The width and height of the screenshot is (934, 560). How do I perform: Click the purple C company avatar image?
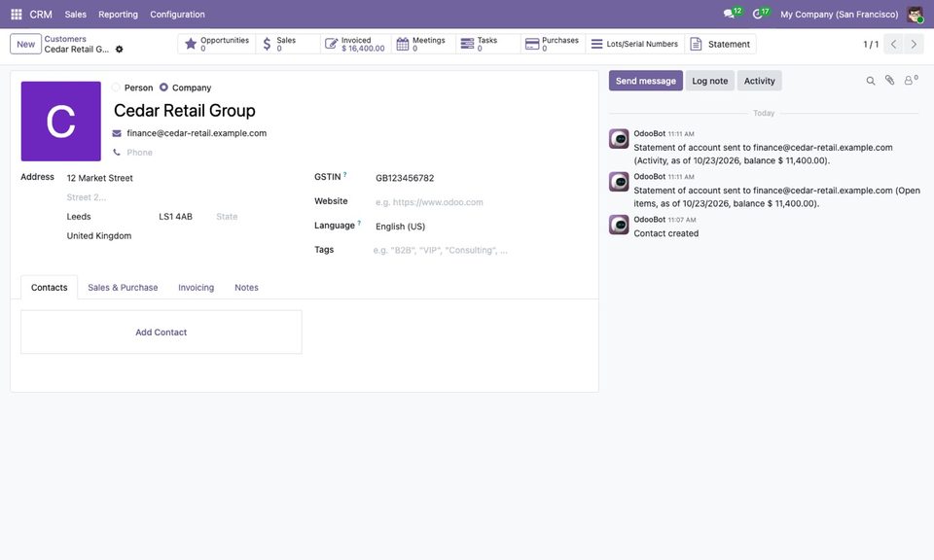click(60, 122)
